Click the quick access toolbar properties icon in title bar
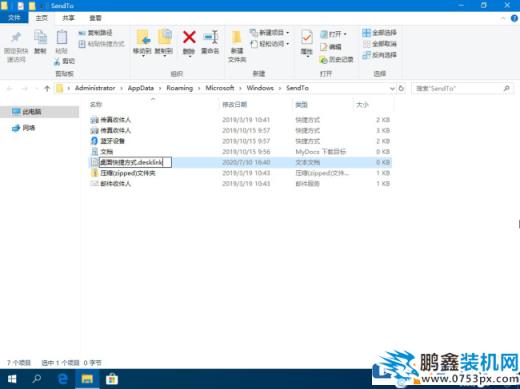Screen dimensions: 520x389 (x=21, y=6)
